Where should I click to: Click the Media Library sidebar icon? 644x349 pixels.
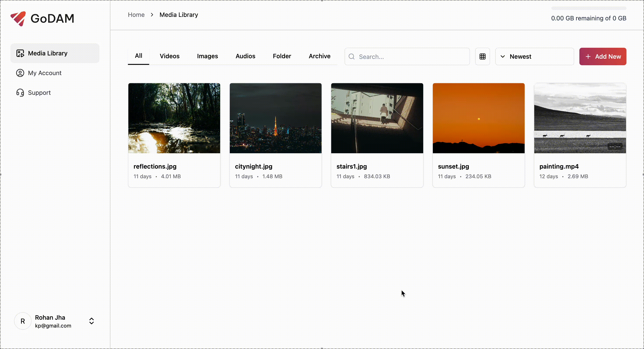[x=20, y=53]
